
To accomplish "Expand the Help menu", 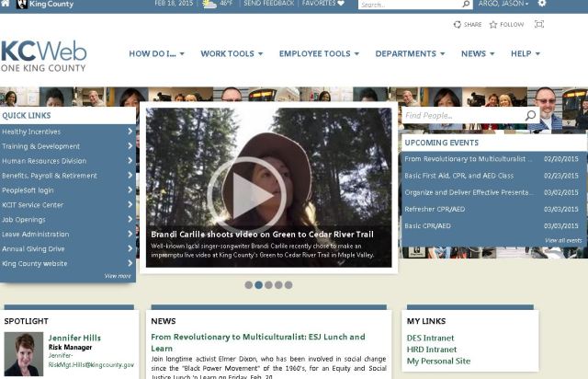I will coord(526,53).
